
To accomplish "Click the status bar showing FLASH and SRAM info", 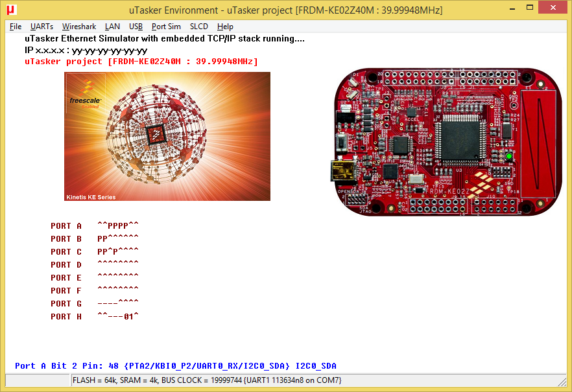I will pyautogui.click(x=206, y=380).
